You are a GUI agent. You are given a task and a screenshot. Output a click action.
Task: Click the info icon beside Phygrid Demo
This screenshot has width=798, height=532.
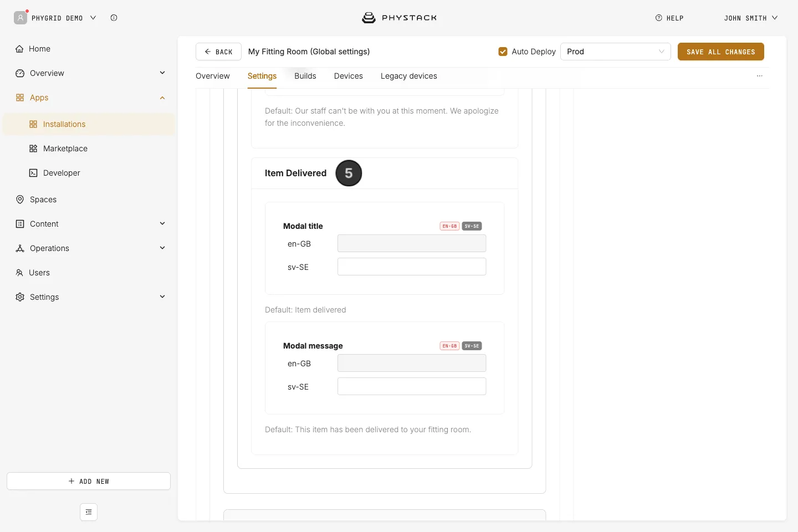coord(114,18)
